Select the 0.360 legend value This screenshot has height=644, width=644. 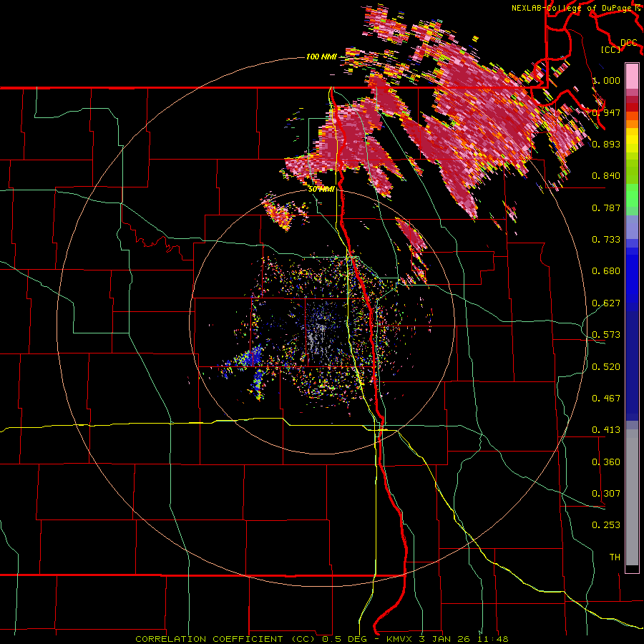[x=606, y=462]
